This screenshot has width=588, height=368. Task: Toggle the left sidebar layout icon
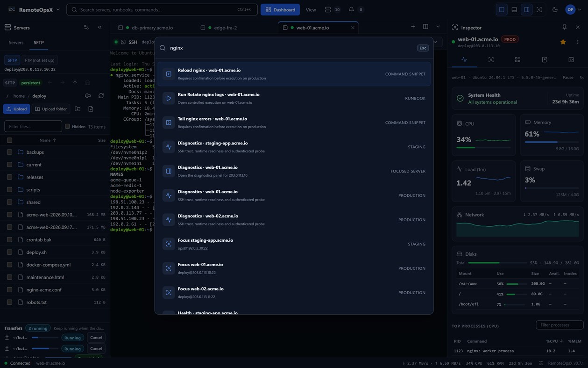[x=502, y=9]
